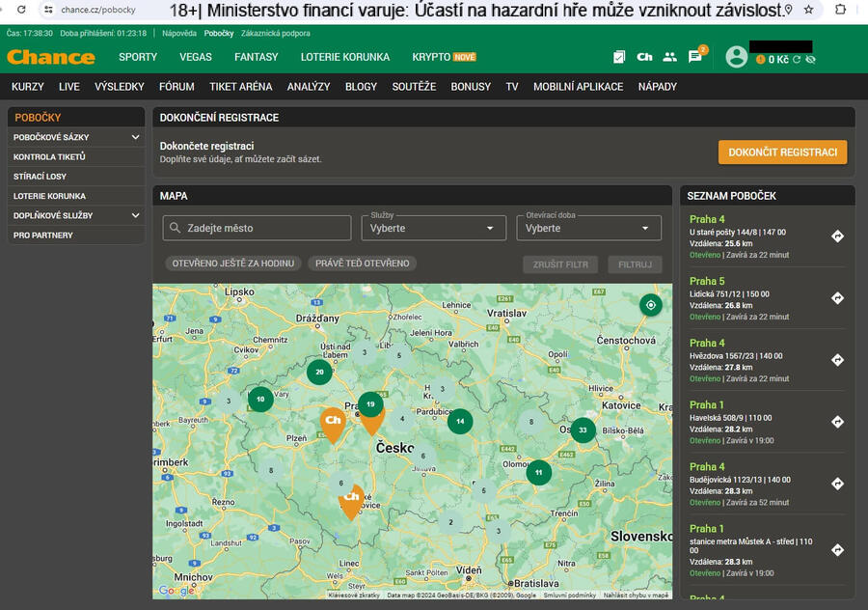Focus the 'Zadejte město' search field
This screenshot has width=868, height=610.
tap(257, 228)
